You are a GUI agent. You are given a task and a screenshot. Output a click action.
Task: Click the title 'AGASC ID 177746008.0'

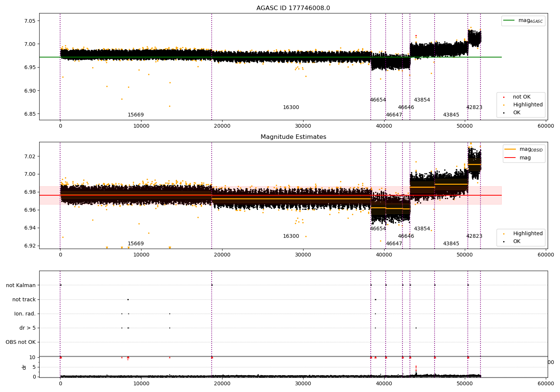(x=293, y=8)
